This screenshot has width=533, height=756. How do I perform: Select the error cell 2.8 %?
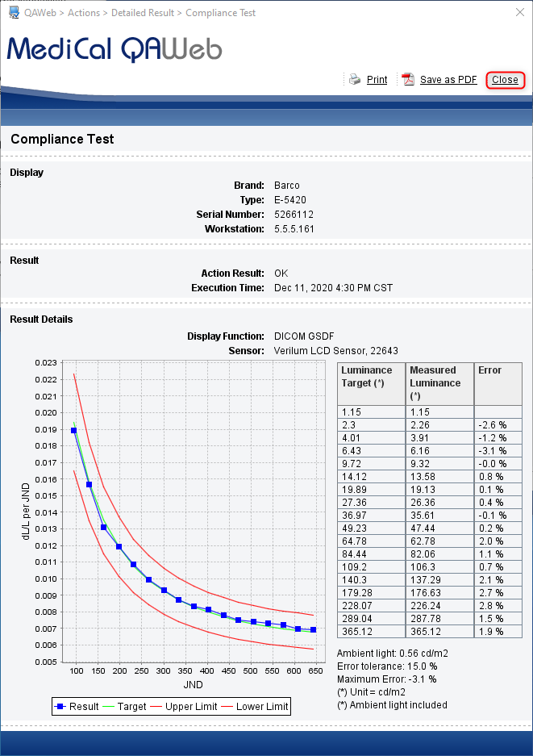coord(498,606)
